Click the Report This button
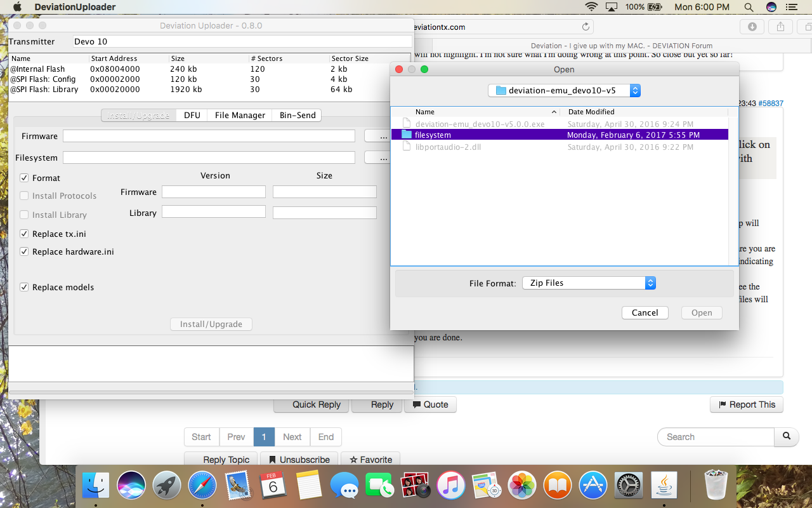 click(x=747, y=404)
